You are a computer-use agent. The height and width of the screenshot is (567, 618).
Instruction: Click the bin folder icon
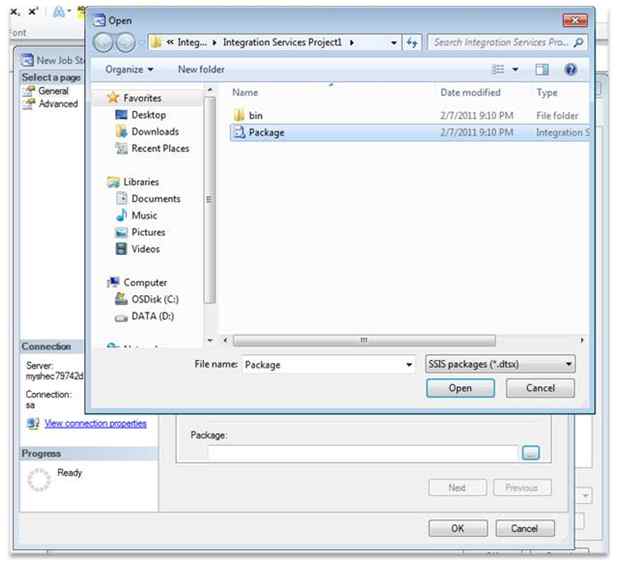click(239, 115)
